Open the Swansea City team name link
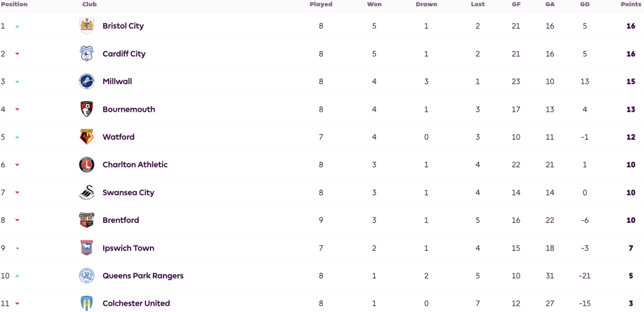The width and height of the screenshot is (644, 312). click(129, 193)
